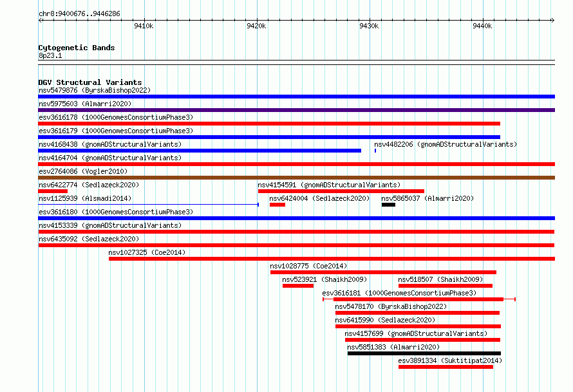Click the nsv4154591 variant label
The image size is (573, 392).
tap(329, 185)
